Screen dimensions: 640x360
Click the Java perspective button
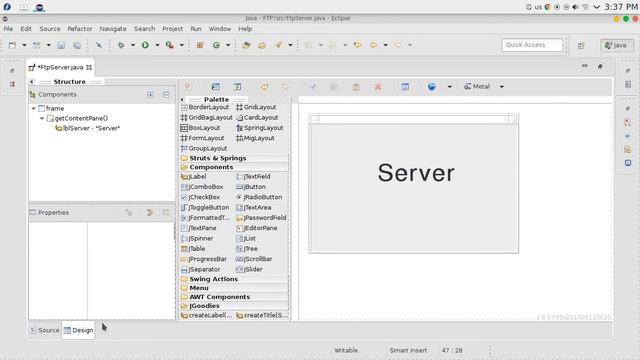[617, 45]
